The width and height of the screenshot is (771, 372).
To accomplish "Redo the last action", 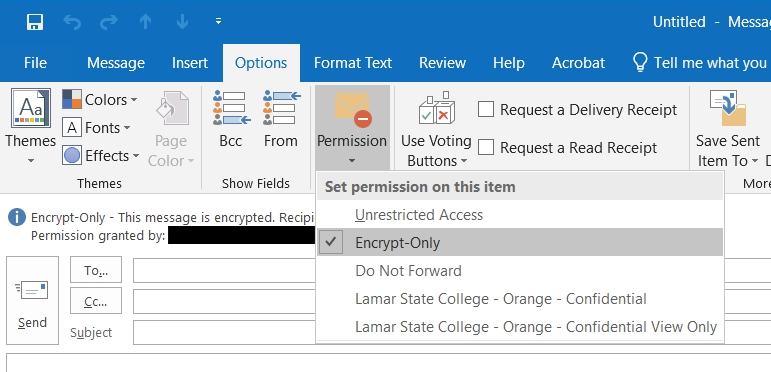I will pyautogui.click(x=109, y=22).
